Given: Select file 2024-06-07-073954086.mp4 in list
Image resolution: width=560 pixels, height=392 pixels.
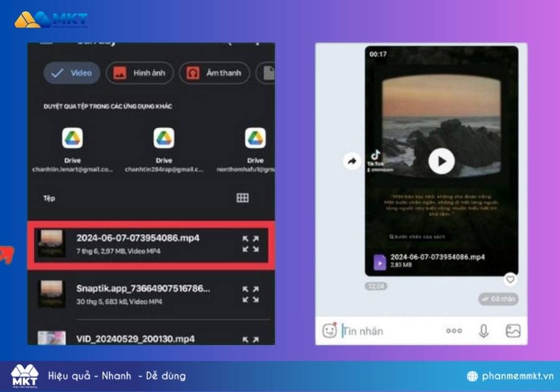Looking at the screenshot, I should (x=151, y=245).
